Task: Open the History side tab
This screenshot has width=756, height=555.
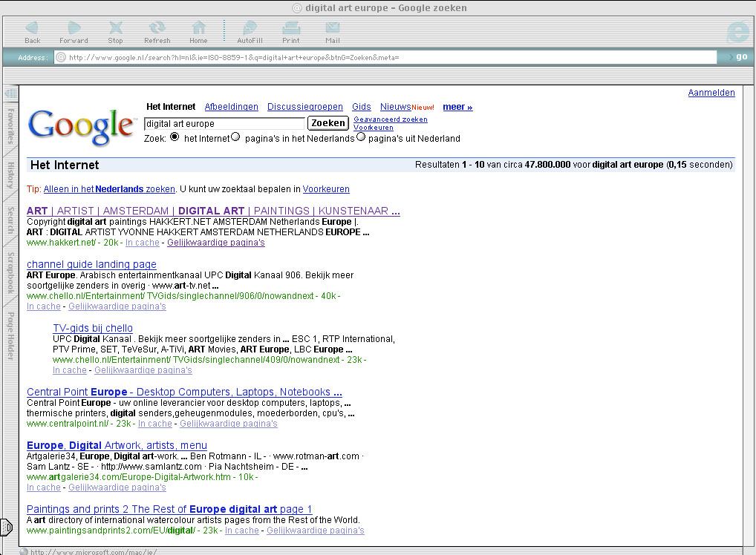Action: [10, 175]
